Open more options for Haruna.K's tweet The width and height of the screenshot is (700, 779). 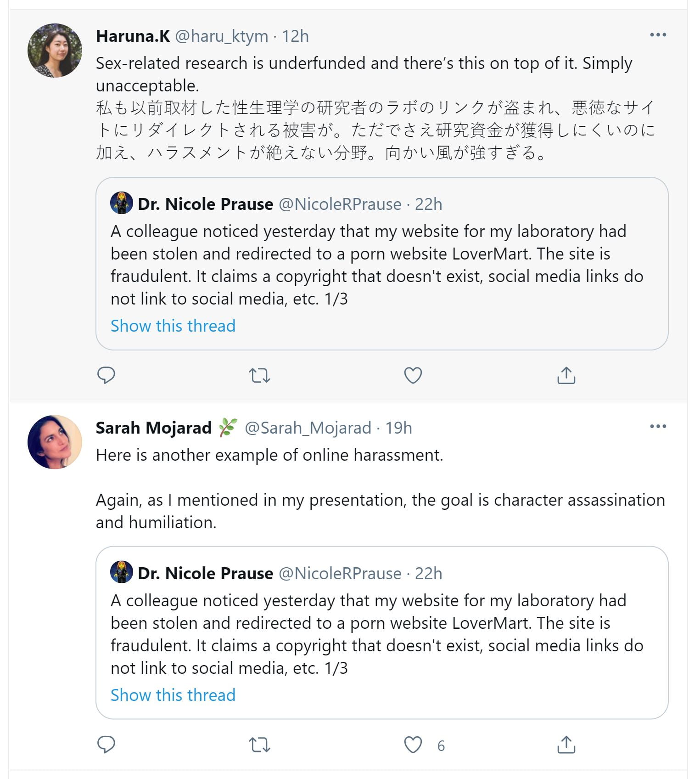tap(658, 35)
